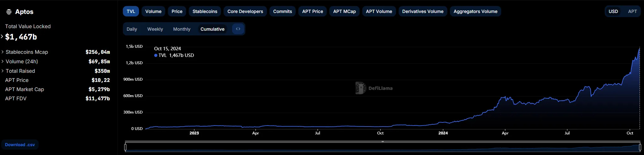The height and width of the screenshot is (155, 644).
Task: Click the 600m USD y-axis label
Action: 133,96
